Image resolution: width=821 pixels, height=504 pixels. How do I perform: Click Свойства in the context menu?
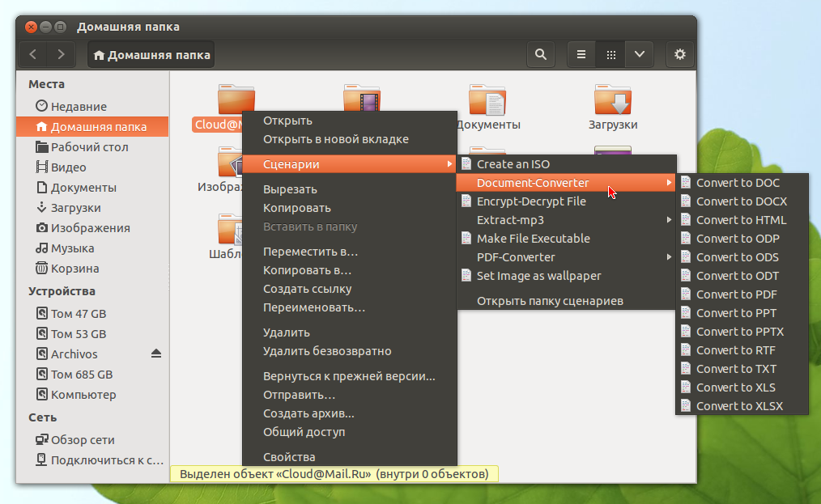(x=289, y=457)
